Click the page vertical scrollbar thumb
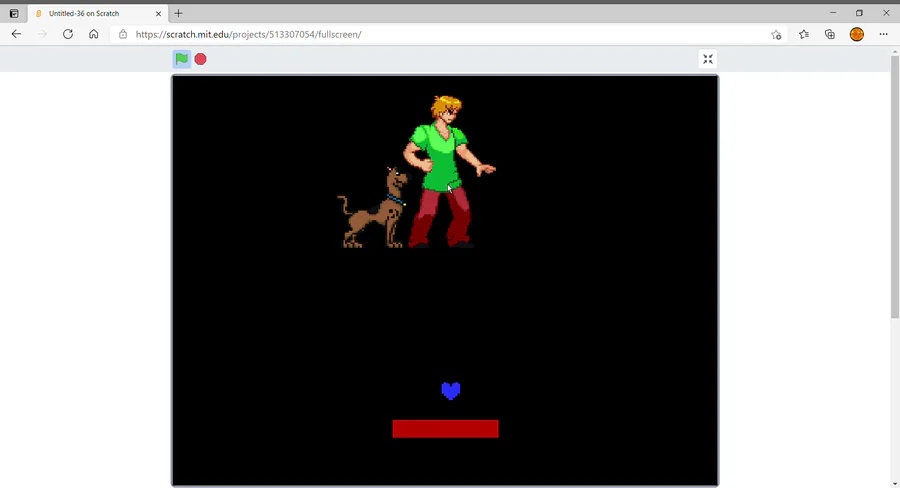This screenshot has height=488, width=900. 895,187
